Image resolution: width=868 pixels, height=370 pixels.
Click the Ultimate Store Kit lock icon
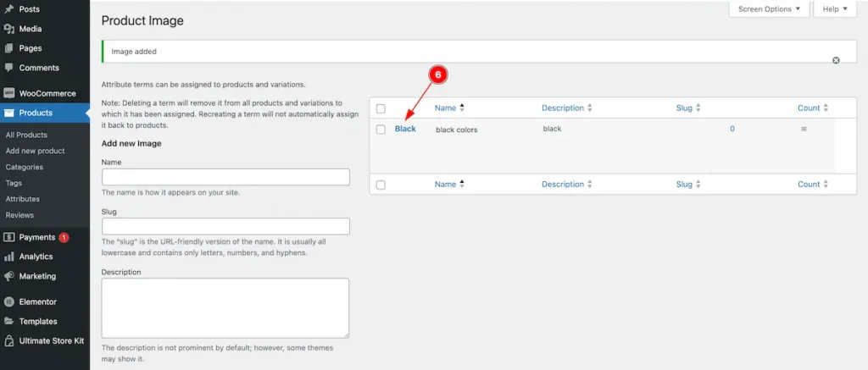[8, 340]
